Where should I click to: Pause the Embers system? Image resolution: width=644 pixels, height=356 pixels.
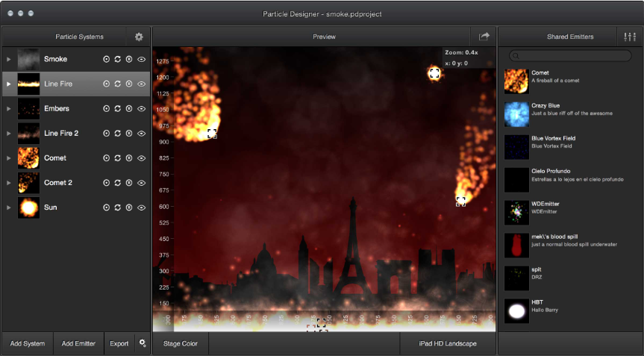click(129, 109)
